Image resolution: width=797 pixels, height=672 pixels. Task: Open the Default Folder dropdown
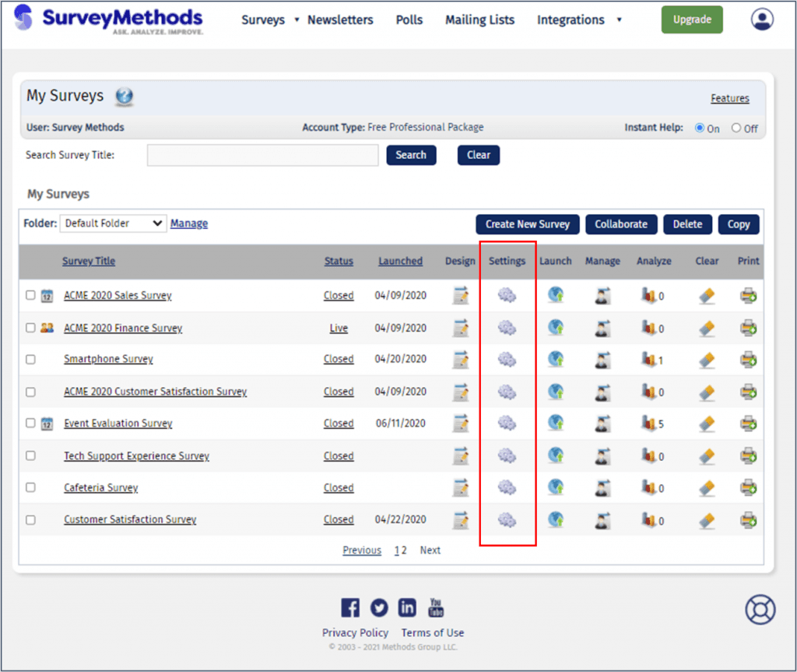click(x=114, y=223)
